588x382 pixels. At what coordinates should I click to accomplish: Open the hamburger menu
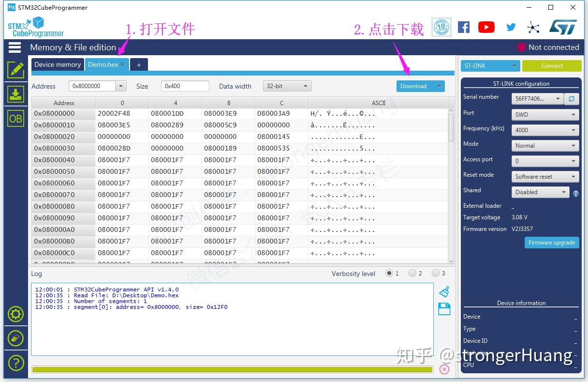coord(15,47)
